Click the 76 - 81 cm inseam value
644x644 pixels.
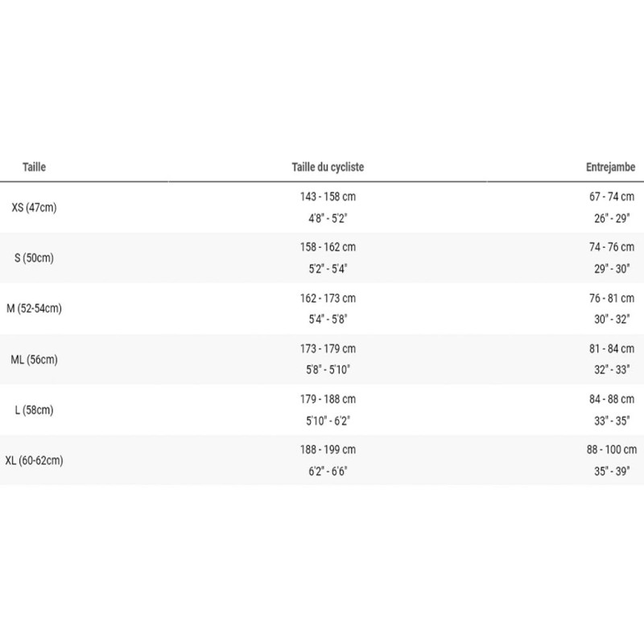(612, 298)
